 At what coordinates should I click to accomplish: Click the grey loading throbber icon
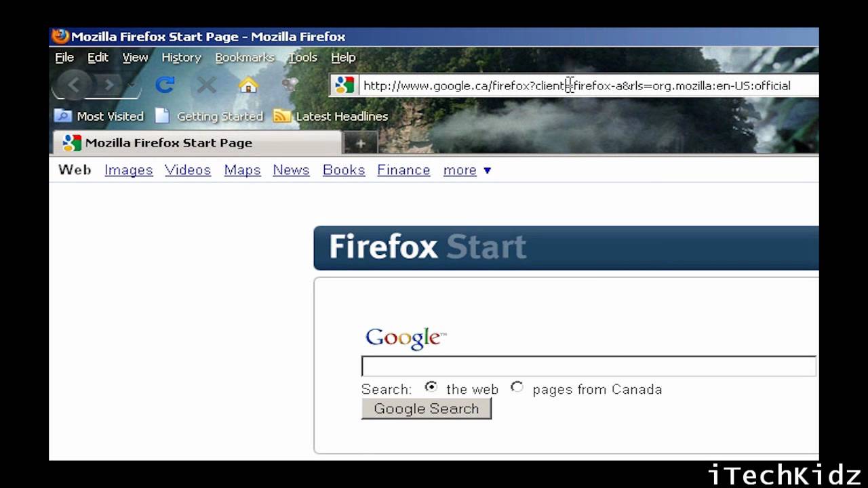coord(290,85)
